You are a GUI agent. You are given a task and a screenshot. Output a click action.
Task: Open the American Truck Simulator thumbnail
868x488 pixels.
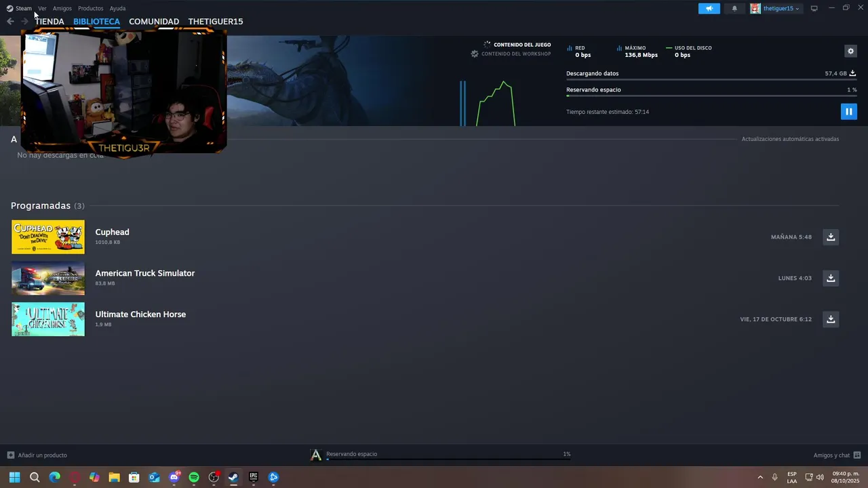point(48,278)
